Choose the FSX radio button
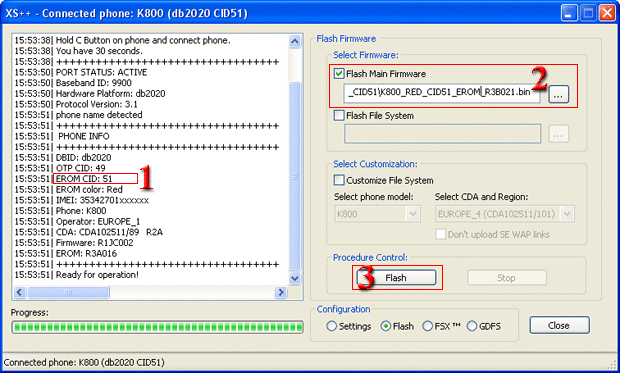This screenshot has height=373, width=620. [x=427, y=326]
